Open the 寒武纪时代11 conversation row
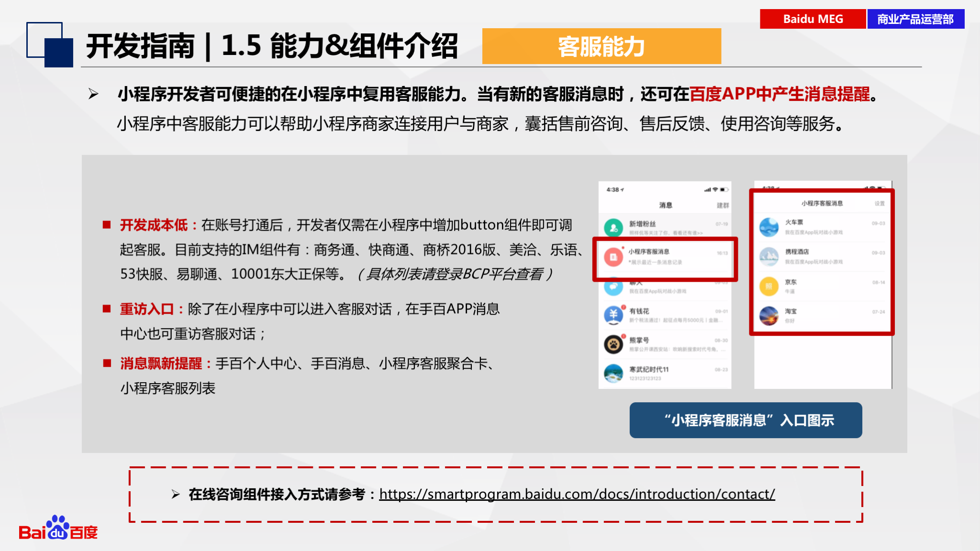980x551 pixels. click(x=665, y=373)
